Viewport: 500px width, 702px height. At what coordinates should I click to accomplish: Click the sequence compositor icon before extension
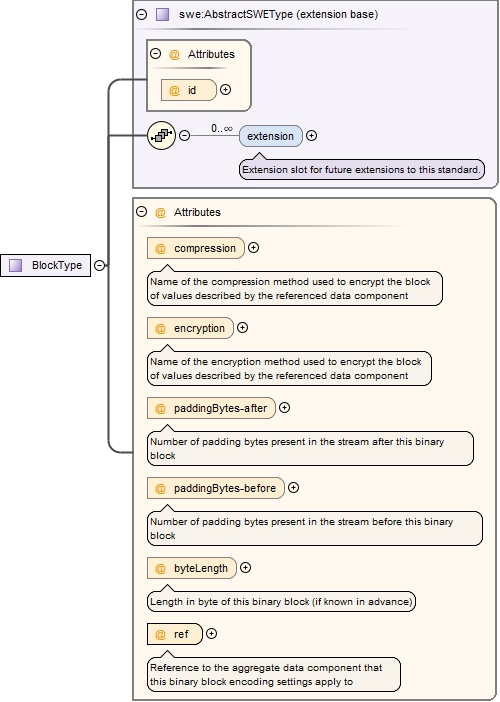point(161,135)
